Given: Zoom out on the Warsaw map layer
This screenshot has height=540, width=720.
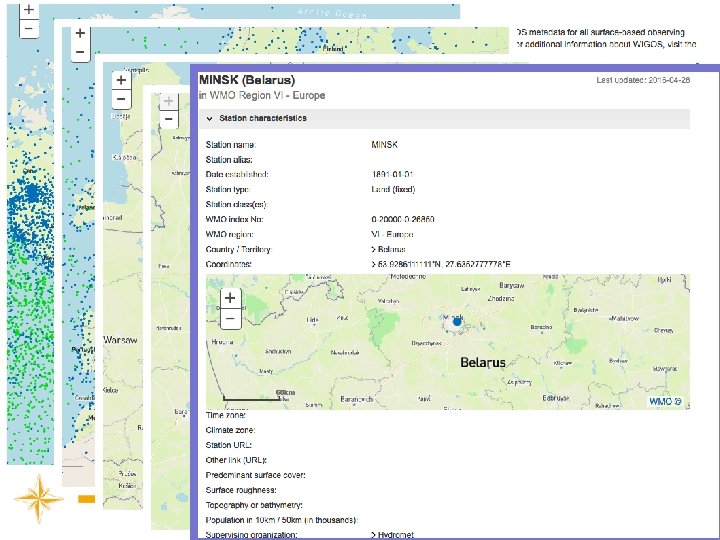Looking at the screenshot, I should point(121,99).
